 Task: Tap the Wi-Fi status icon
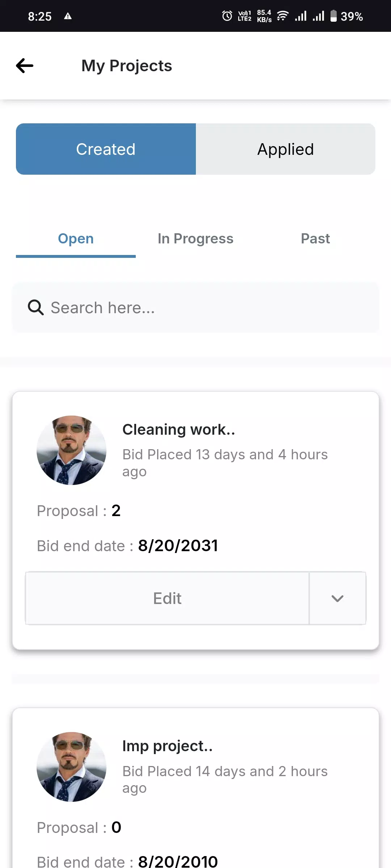pos(282,16)
